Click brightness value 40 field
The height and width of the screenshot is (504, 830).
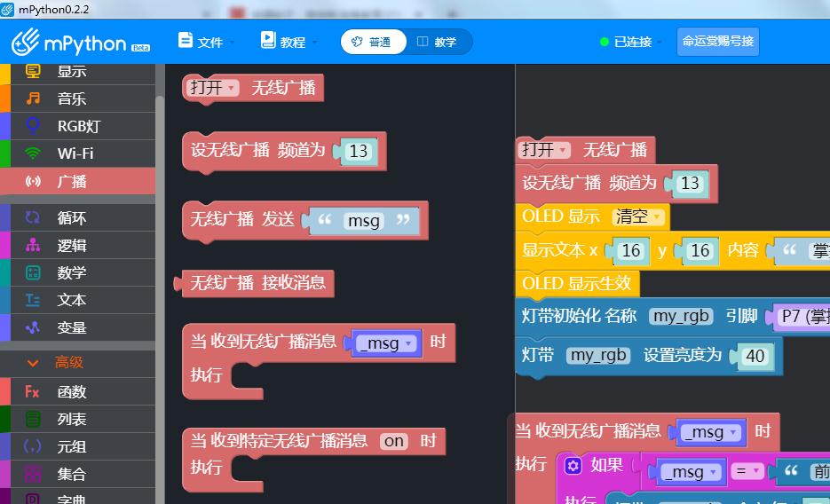pos(755,356)
